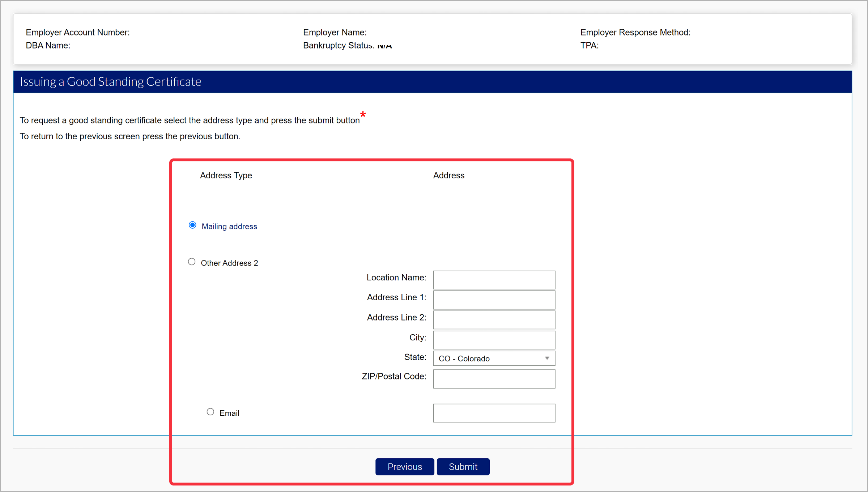Viewport: 868px width, 492px height.
Task: Click the Issuing a Good Standing Certificate heading
Action: (111, 82)
